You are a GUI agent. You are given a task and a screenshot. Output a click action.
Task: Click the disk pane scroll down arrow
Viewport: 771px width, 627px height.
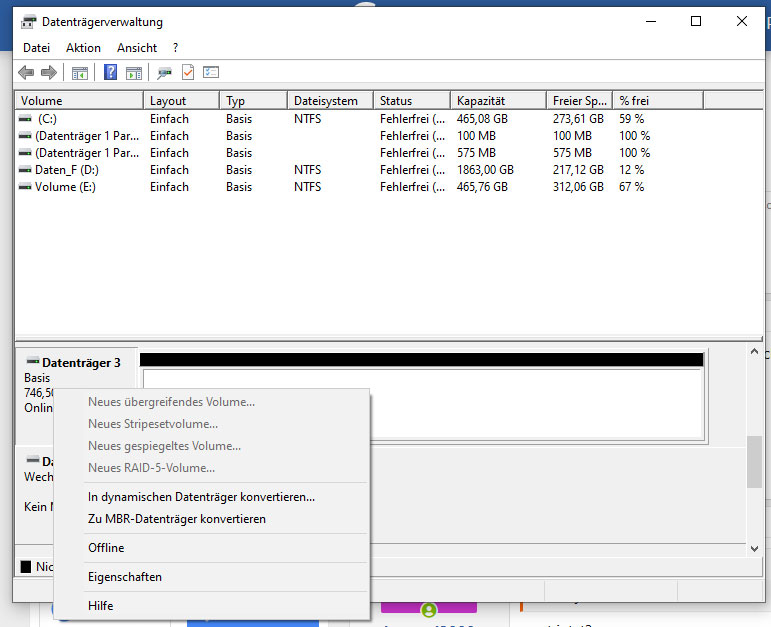pos(754,548)
